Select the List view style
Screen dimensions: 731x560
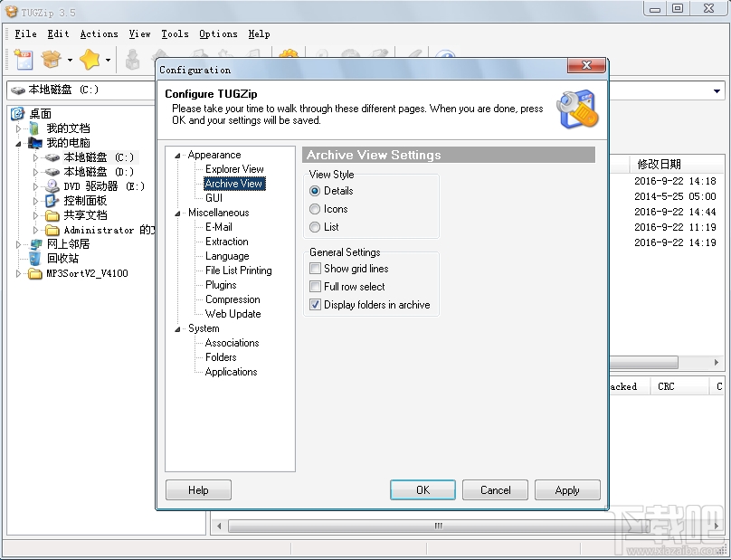315,227
